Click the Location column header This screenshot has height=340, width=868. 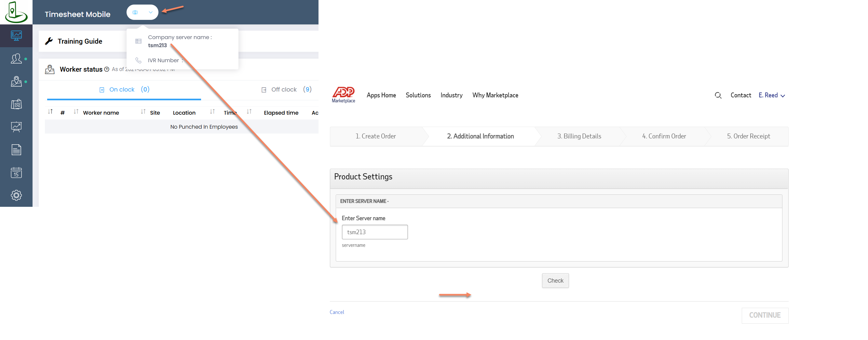click(x=184, y=113)
